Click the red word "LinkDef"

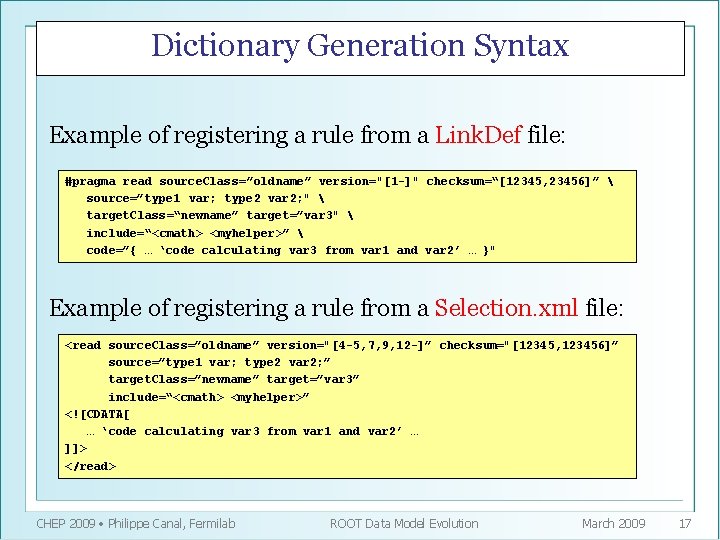tap(478, 135)
